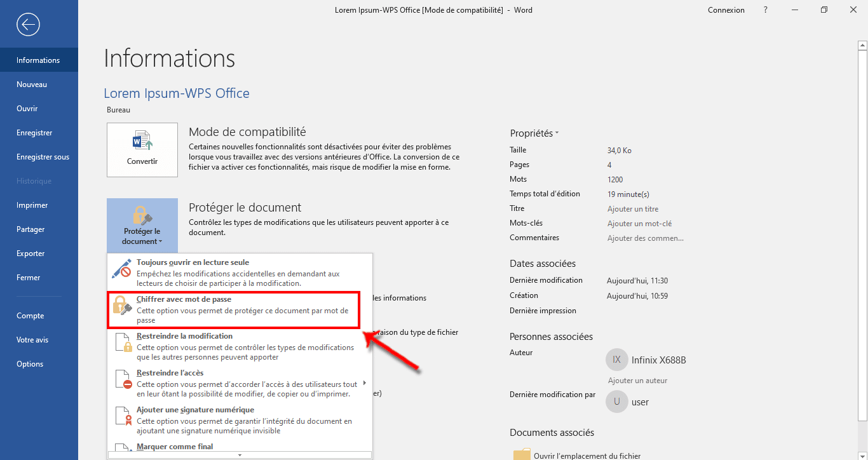Click Ouvrir l'emplacement du fichier link
The height and width of the screenshot is (460, 868).
click(x=587, y=456)
